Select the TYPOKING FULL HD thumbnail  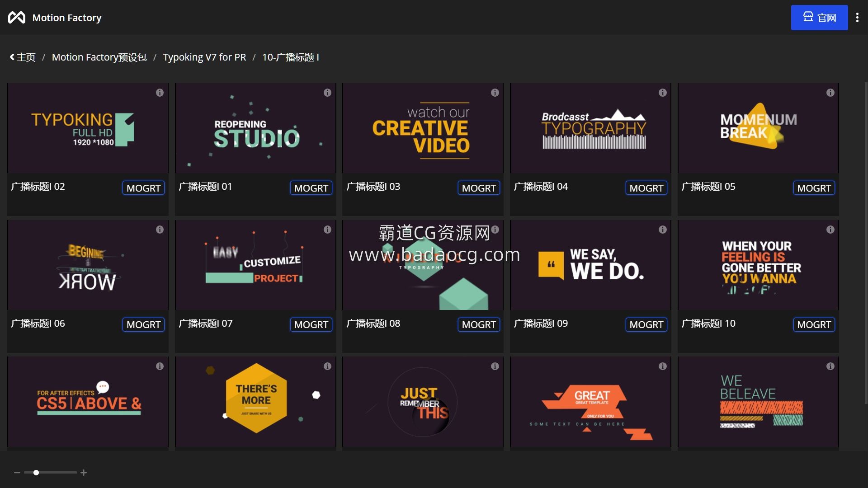[x=88, y=128]
